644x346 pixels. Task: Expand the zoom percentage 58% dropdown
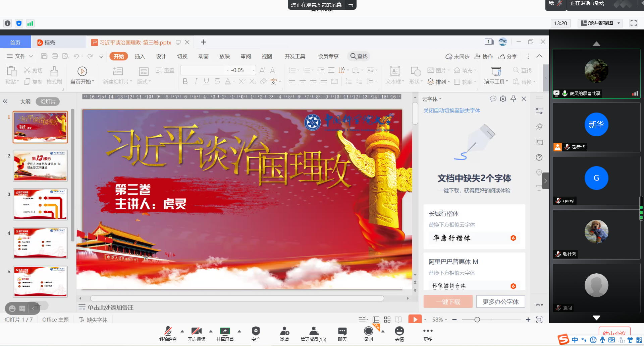[x=439, y=320]
